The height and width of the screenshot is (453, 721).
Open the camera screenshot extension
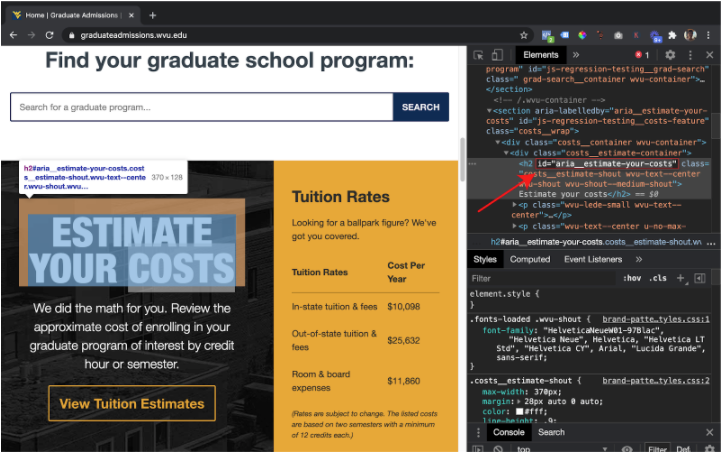tap(618, 35)
